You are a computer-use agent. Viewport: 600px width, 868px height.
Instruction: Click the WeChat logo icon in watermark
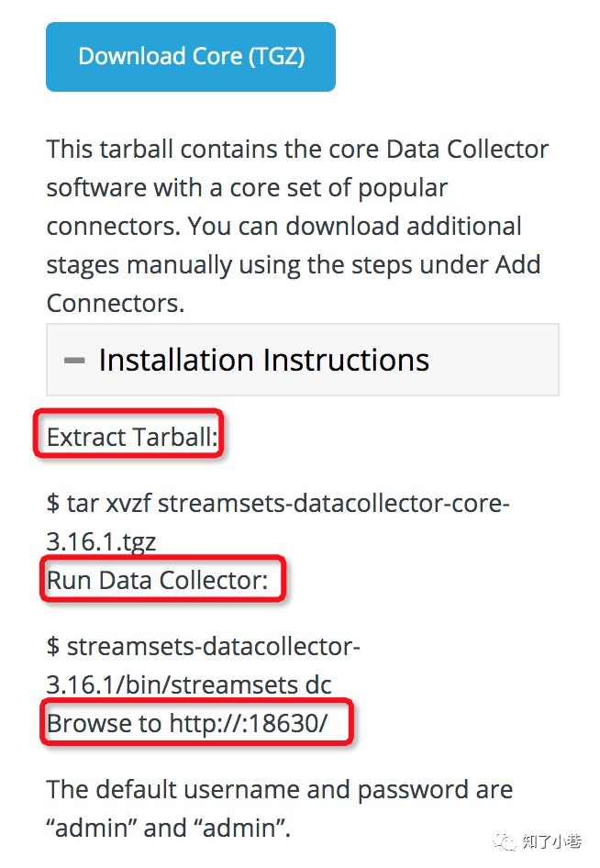tap(505, 841)
